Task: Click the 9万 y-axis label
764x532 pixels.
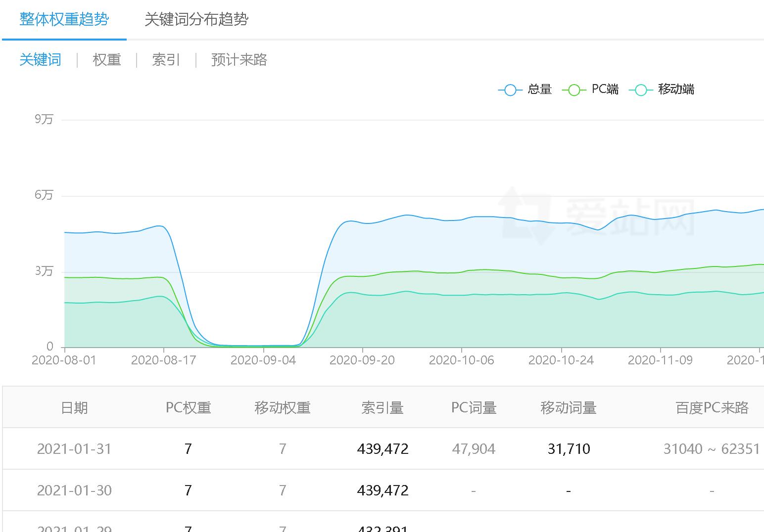Action: pyautogui.click(x=44, y=119)
